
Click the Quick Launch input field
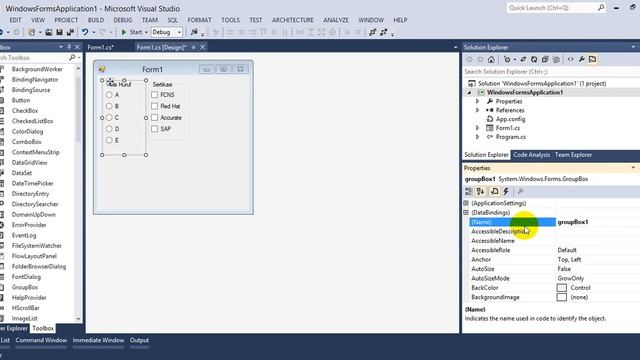click(x=552, y=8)
